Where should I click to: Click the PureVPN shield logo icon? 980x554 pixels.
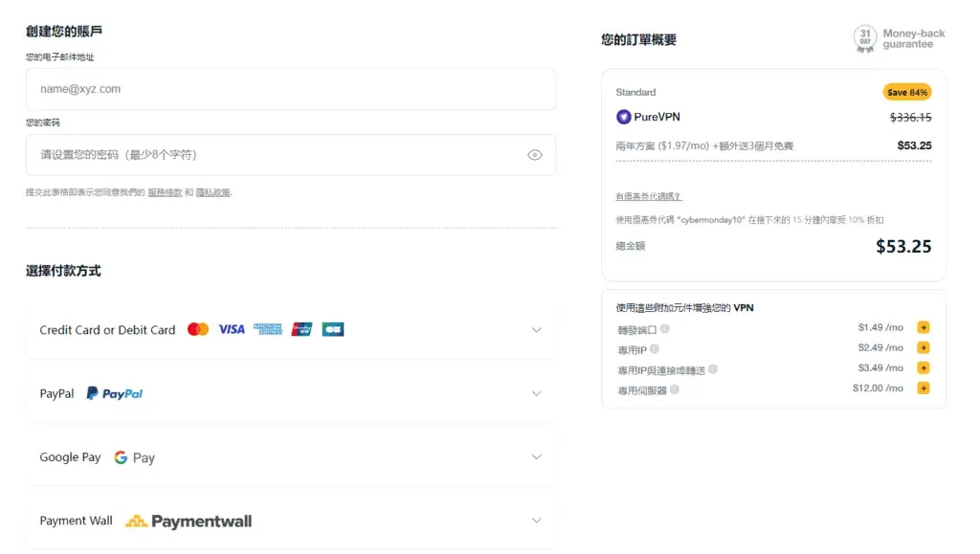[x=623, y=117]
